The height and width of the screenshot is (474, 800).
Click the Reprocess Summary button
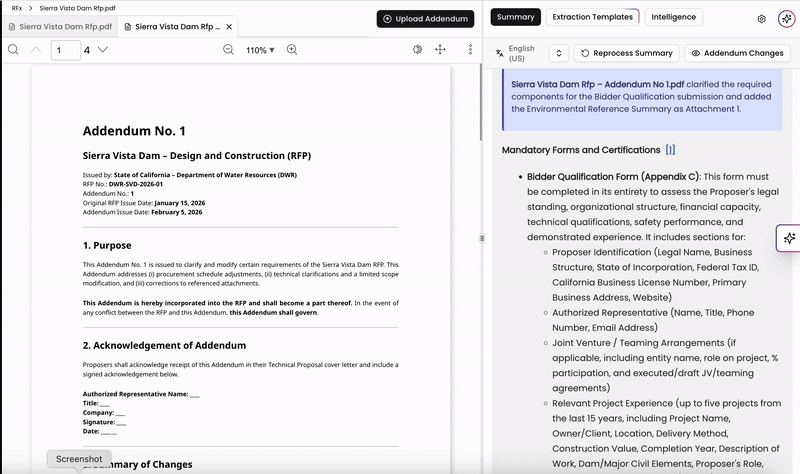pyautogui.click(x=627, y=53)
